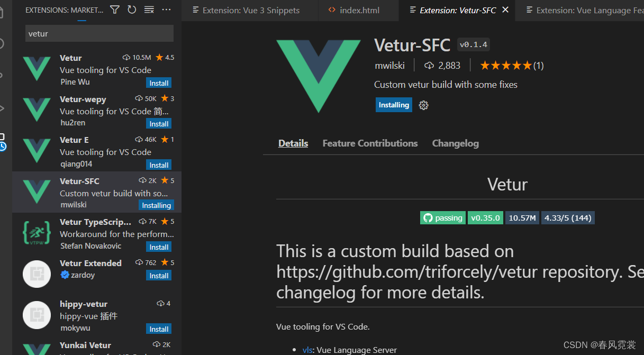Image resolution: width=644 pixels, height=355 pixels.
Task: Open the Changelog section
Action: (x=455, y=143)
